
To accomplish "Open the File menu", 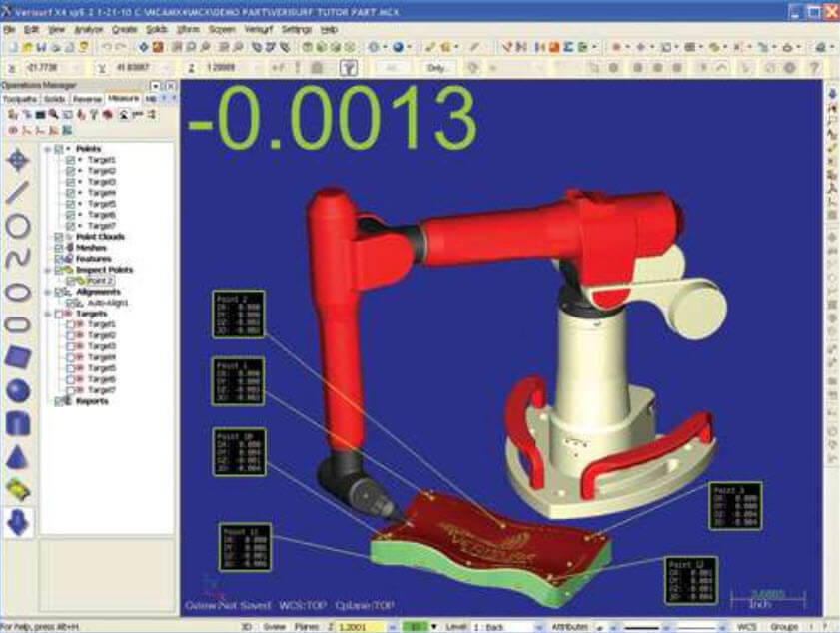I will (x=9, y=30).
